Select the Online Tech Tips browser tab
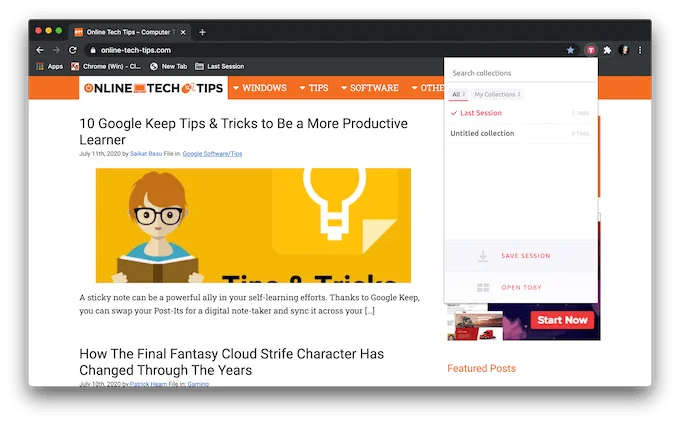Viewport: 680px width, 424px height. [130, 32]
